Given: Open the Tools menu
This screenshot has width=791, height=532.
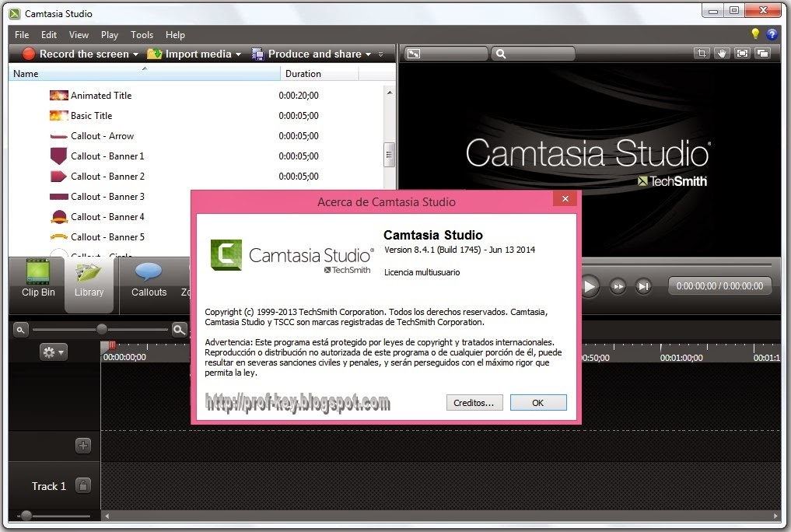Looking at the screenshot, I should tap(142, 35).
